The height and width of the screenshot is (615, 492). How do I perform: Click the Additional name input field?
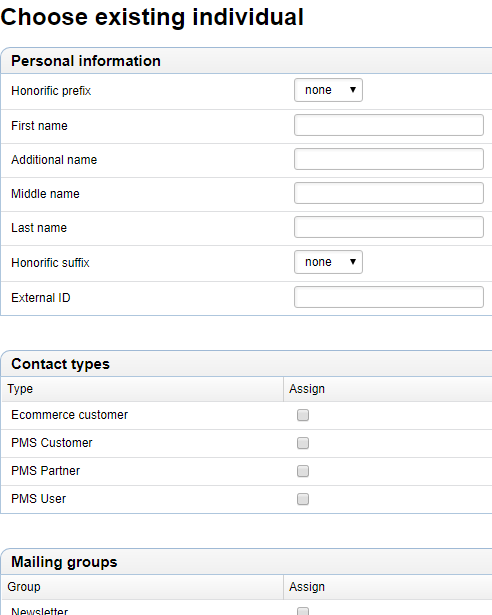coord(388,159)
